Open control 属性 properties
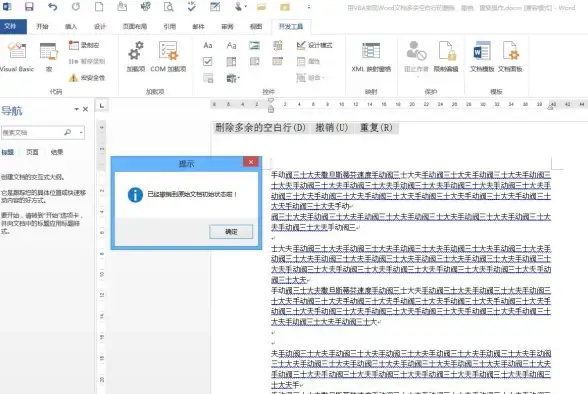This screenshot has width=588, height=394. pos(308,61)
